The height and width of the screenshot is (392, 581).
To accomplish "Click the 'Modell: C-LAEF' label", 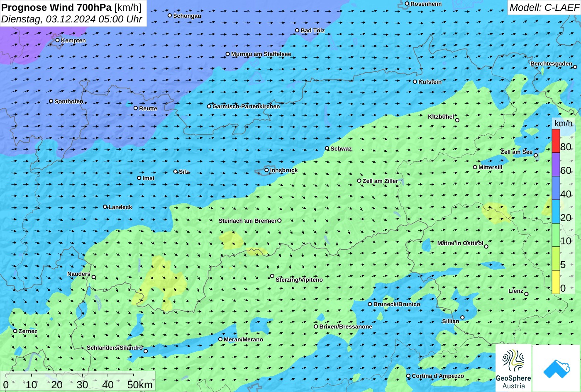I will point(544,7).
